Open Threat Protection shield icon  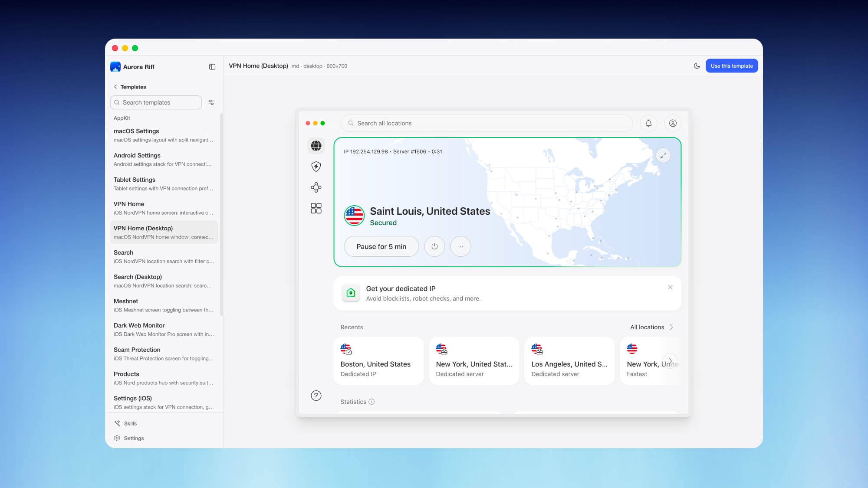[316, 167]
